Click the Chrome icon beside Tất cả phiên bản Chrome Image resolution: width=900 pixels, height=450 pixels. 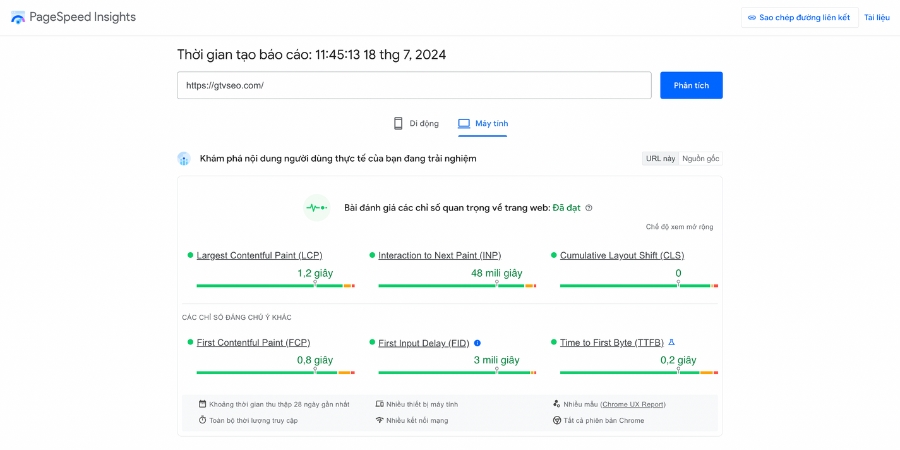point(556,420)
